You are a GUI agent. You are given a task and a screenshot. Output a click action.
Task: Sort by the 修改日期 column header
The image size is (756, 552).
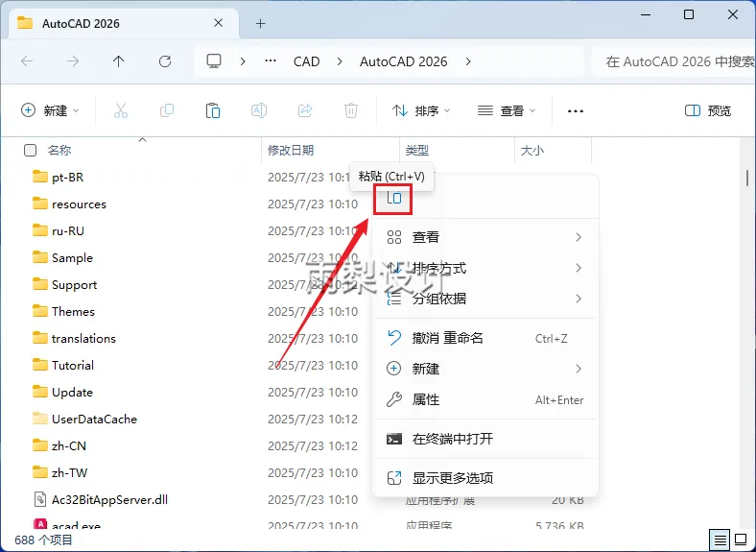tap(291, 151)
